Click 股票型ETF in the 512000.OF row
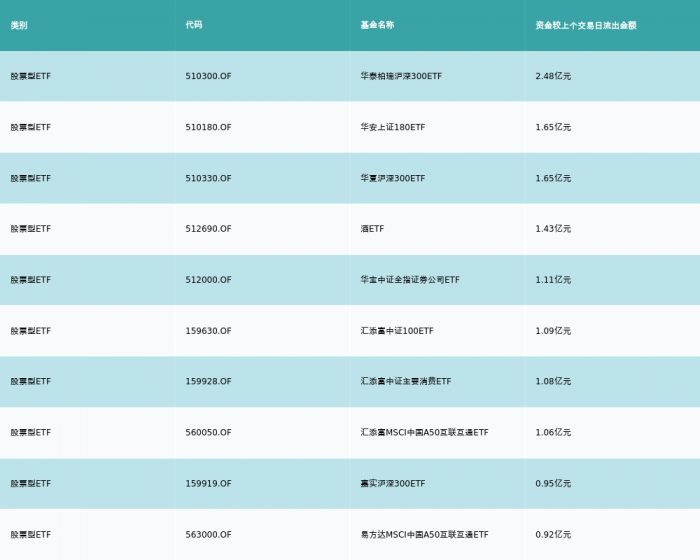This screenshot has width=700, height=560. 31,280
